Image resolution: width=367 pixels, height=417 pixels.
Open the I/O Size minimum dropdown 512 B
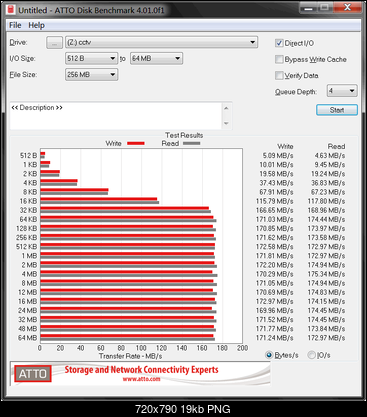tap(91, 59)
